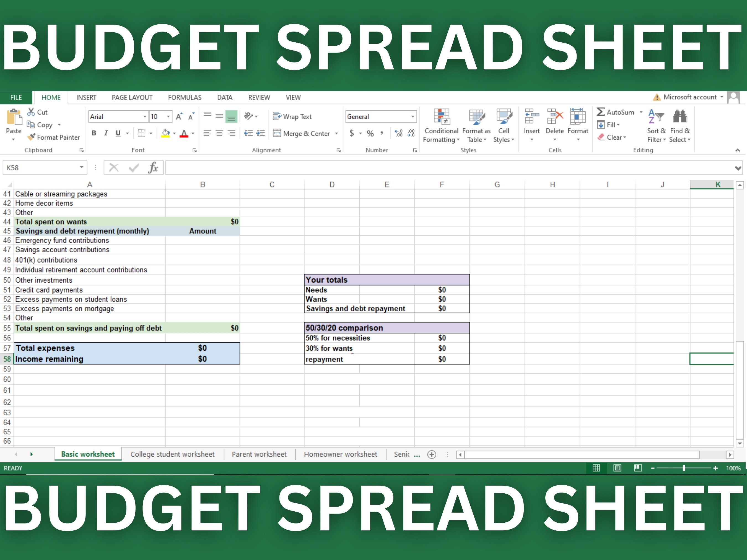
Task: Toggle bold formatting
Action: click(94, 133)
